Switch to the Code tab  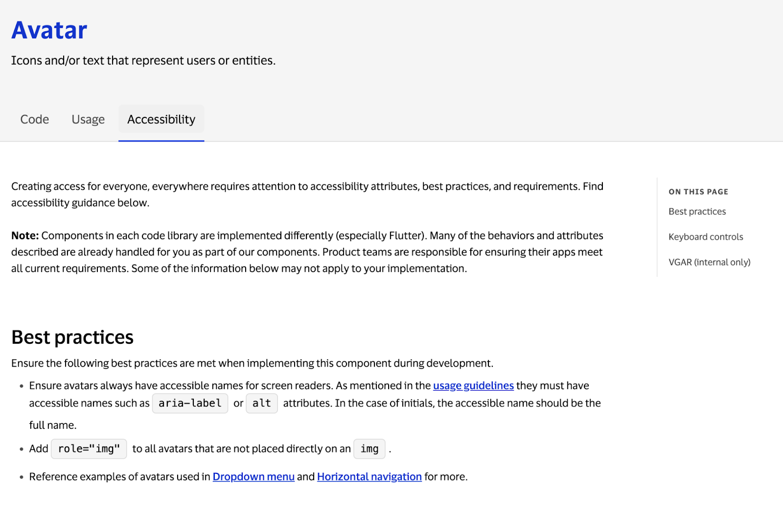34,119
